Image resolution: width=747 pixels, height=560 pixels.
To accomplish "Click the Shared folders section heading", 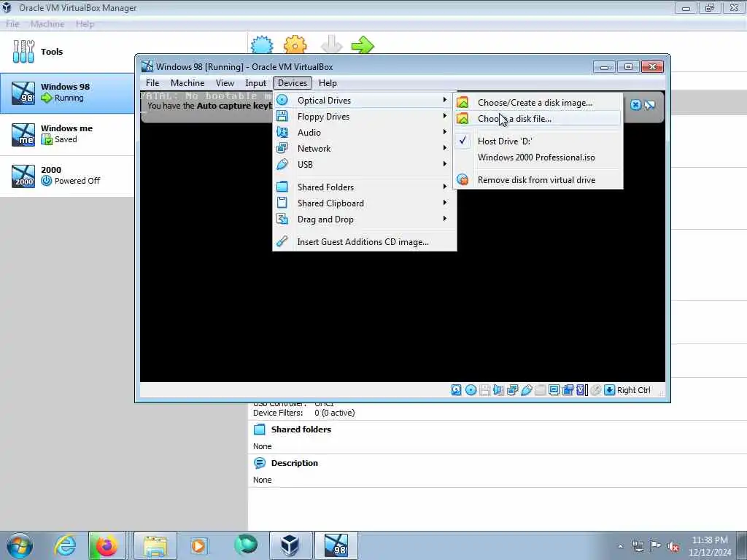I will [x=301, y=429].
